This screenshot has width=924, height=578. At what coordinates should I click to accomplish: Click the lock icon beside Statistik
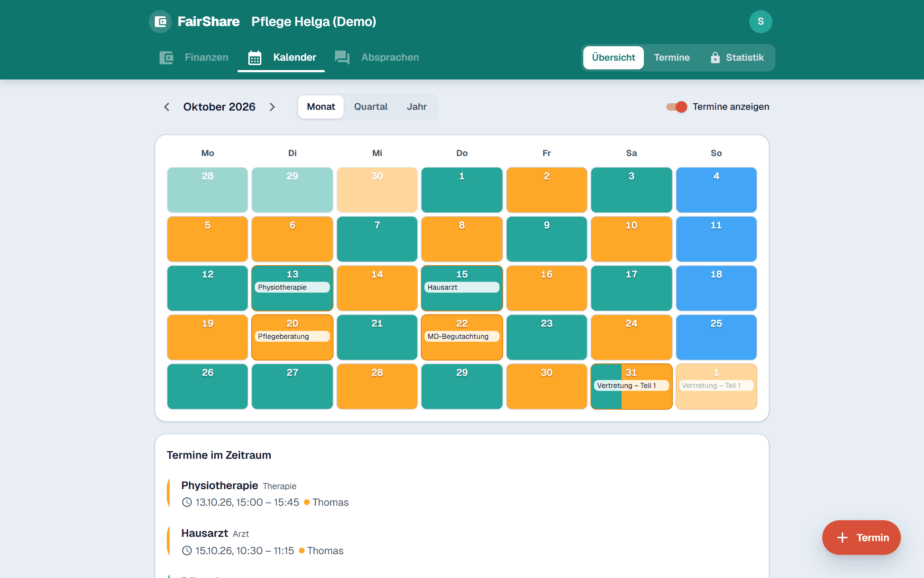pyautogui.click(x=715, y=58)
